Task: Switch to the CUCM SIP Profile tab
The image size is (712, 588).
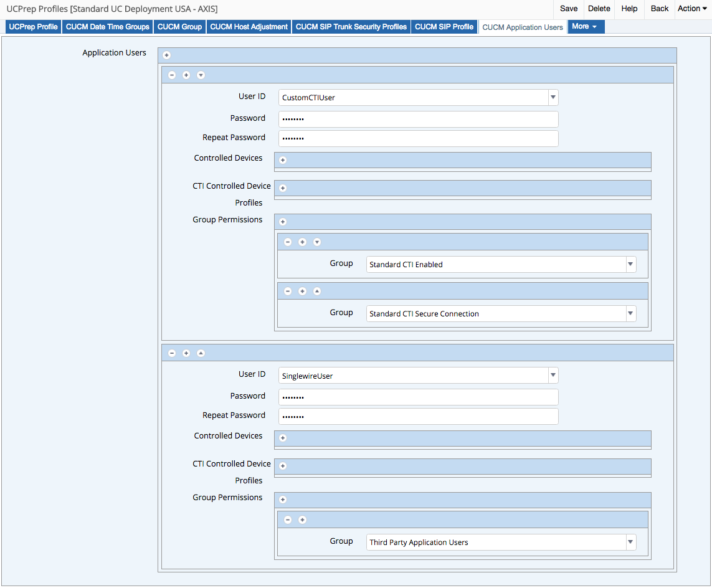Action: pyautogui.click(x=444, y=27)
